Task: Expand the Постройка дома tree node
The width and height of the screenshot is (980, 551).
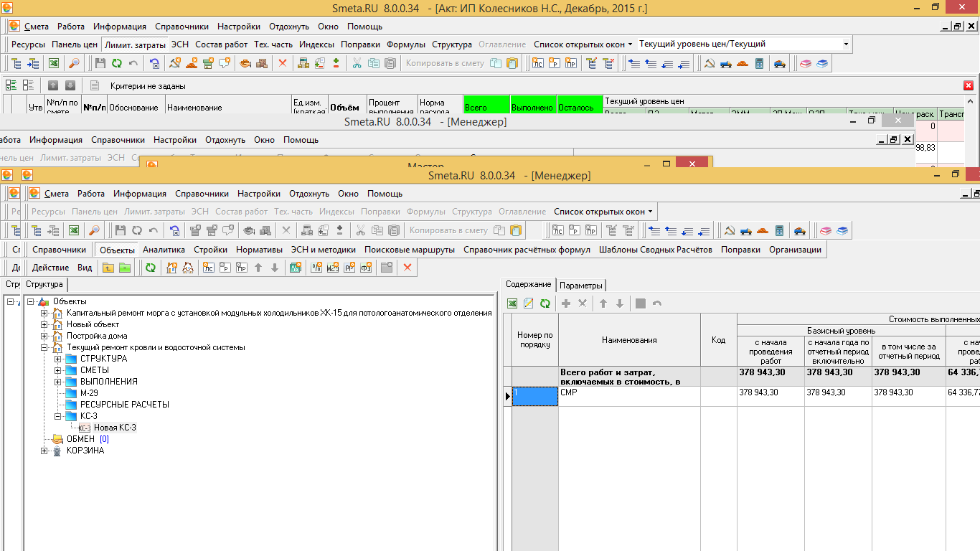Action: 44,336
